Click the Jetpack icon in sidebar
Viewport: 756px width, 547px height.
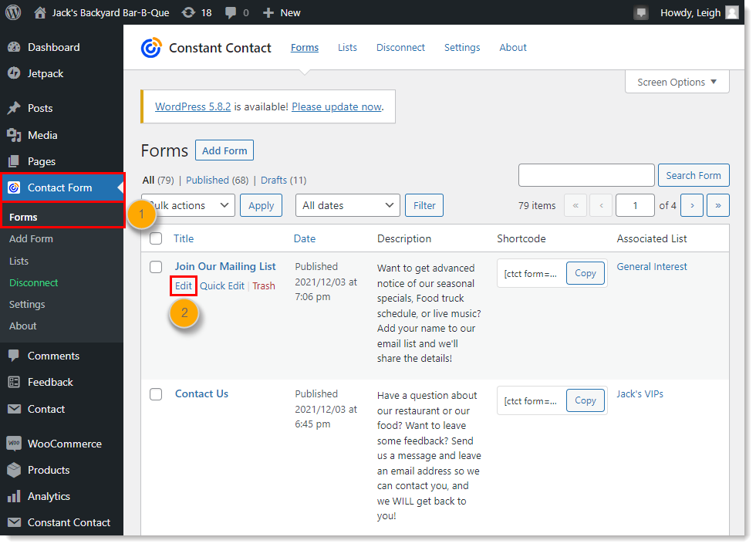click(14, 73)
